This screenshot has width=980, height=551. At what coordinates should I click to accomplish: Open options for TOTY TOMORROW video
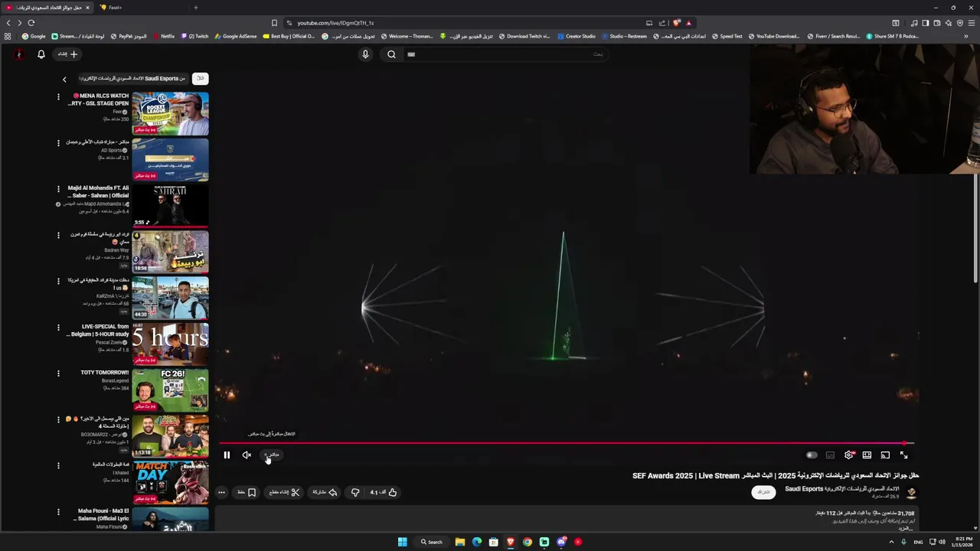(x=58, y=373)
